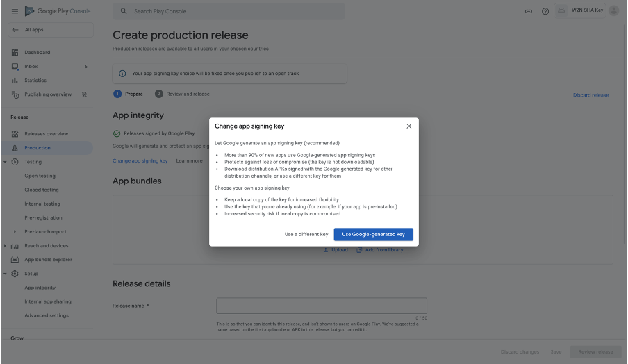The width and height of the screenshot is (628, 364).
Task: Expand the Pre-launch report item
Action: point(15,232)
